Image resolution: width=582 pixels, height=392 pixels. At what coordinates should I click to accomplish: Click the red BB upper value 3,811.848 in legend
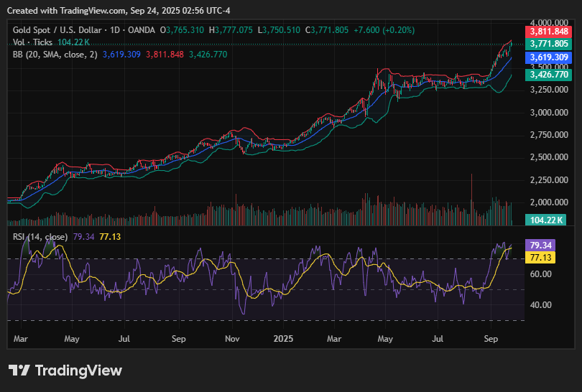[x=165, y=55]
